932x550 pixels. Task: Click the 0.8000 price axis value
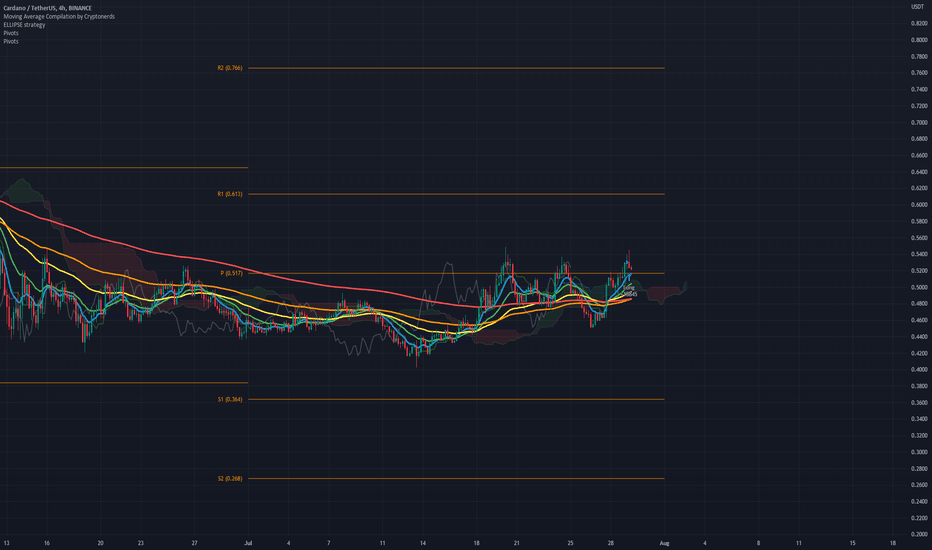[919, 40]
